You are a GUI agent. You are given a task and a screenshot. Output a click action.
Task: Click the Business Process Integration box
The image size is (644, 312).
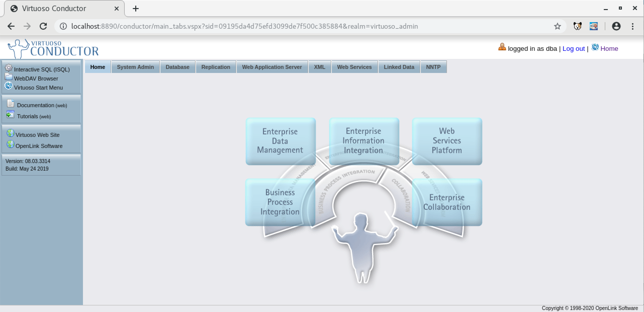tap(280, 202)
